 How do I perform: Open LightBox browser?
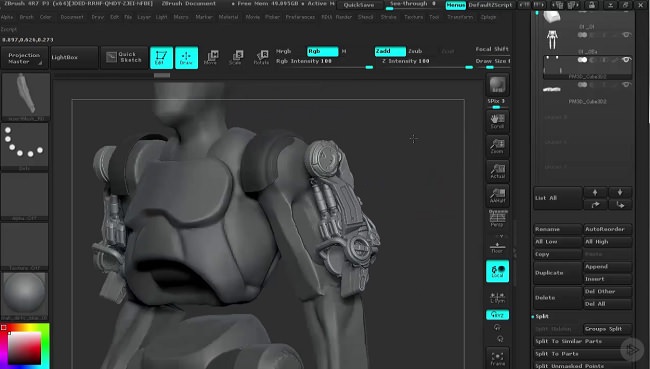tap(74, 57)
